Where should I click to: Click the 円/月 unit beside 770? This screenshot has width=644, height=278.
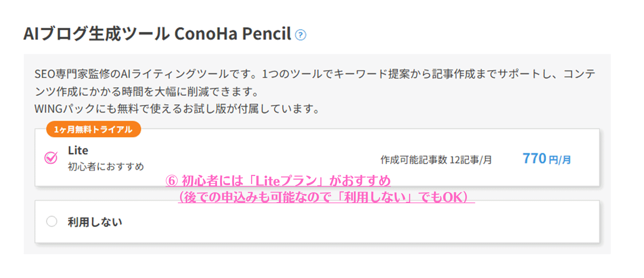[560, 160]
